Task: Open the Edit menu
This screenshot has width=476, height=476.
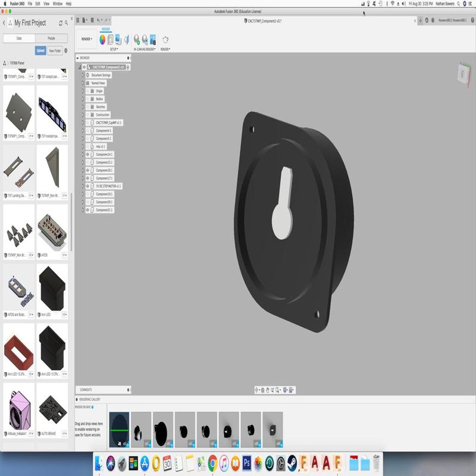Action: point(37,4)
